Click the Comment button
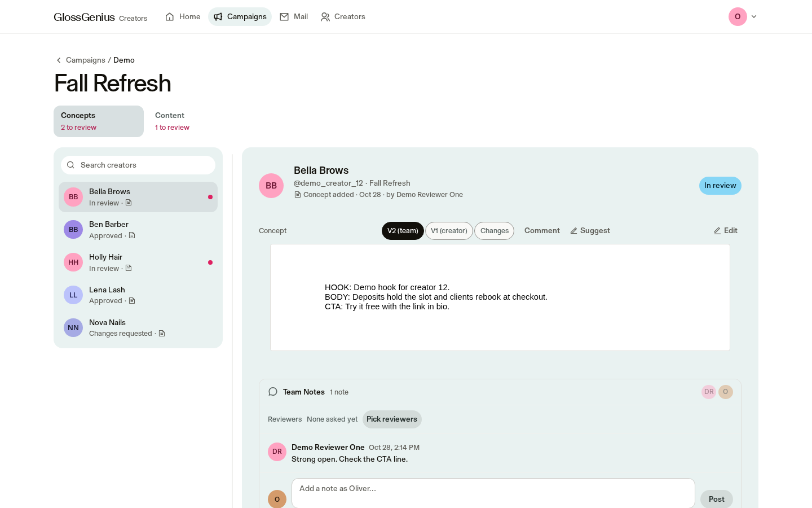The width and height of the screenshot is (812, 508). pyautogui.click(x=542, y=231)
